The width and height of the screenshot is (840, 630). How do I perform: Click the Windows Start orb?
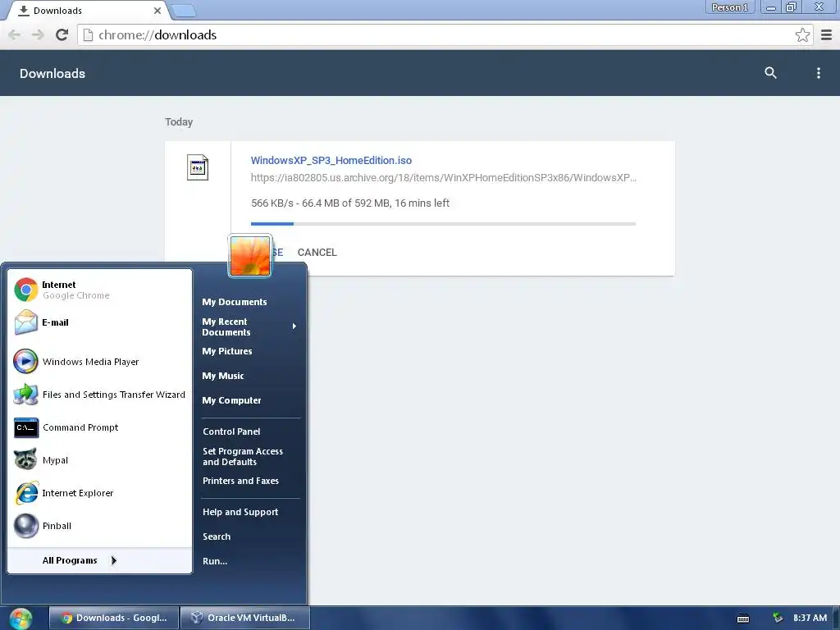tap(21, 619)
